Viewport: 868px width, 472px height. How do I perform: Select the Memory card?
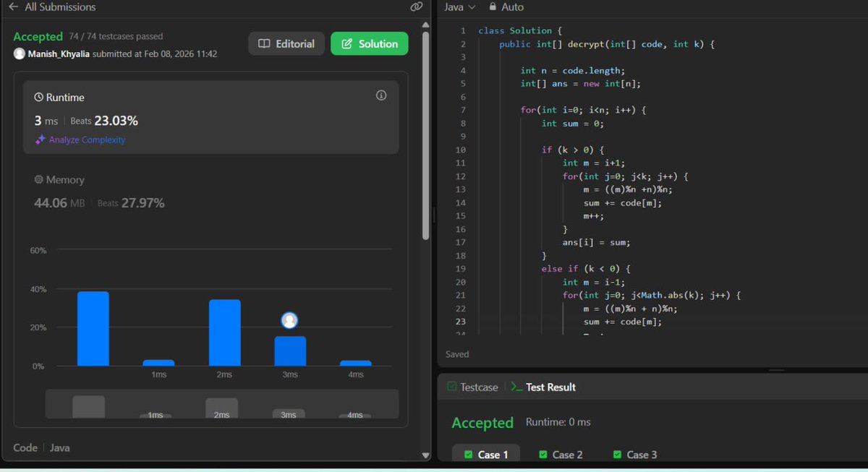tap(210, 193)
